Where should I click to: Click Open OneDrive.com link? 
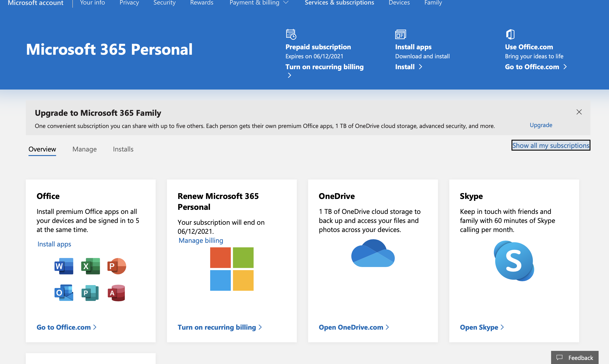tap(351, 327)
